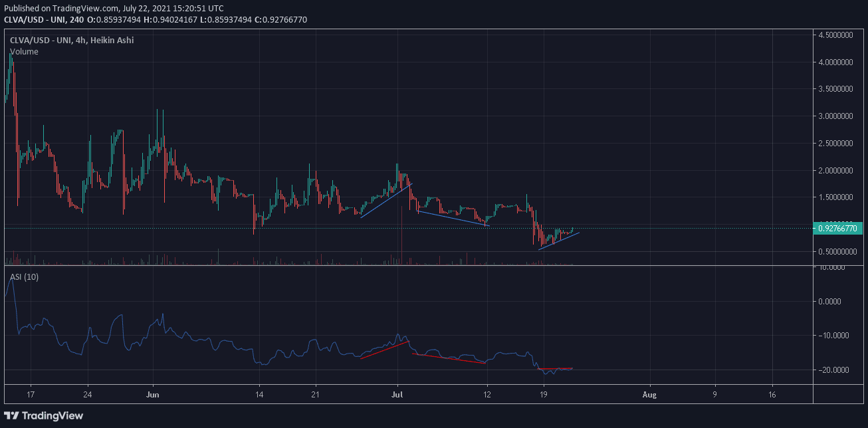The width and height of the screenshot is (868, 428).
Task: Select the rising red ASI trendline before Jul
Action: coord(384,350)
